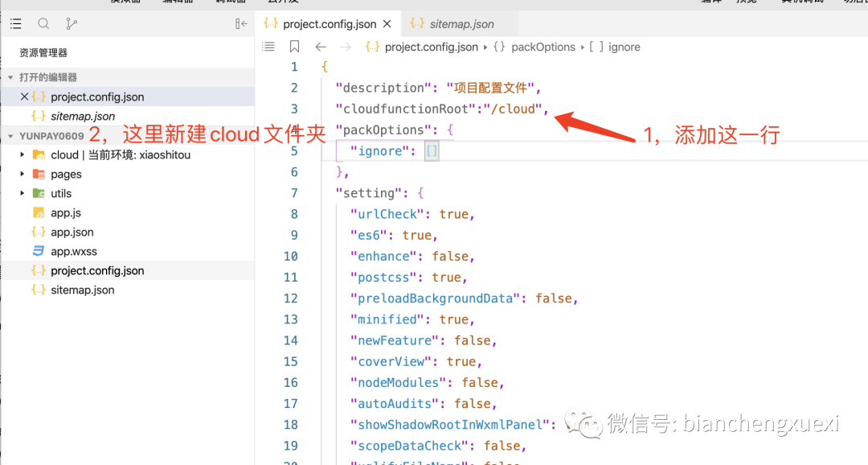Collapse the 打开的编辑器 section
Image resolution: width=868 pixels, height=465 pixels.
click(10, 77)
